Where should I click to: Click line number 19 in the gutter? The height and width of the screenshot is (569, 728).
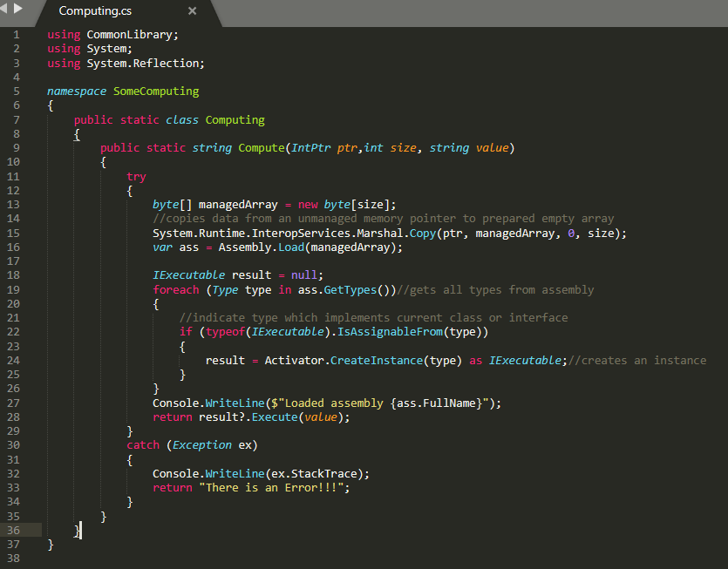tap(13, 289)
